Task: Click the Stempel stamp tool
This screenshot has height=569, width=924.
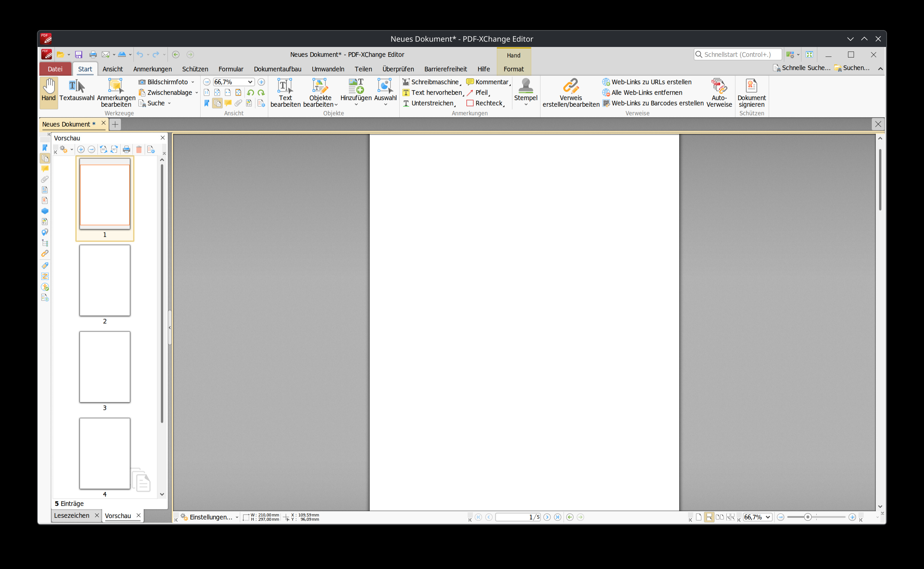Action: [526, 92]
